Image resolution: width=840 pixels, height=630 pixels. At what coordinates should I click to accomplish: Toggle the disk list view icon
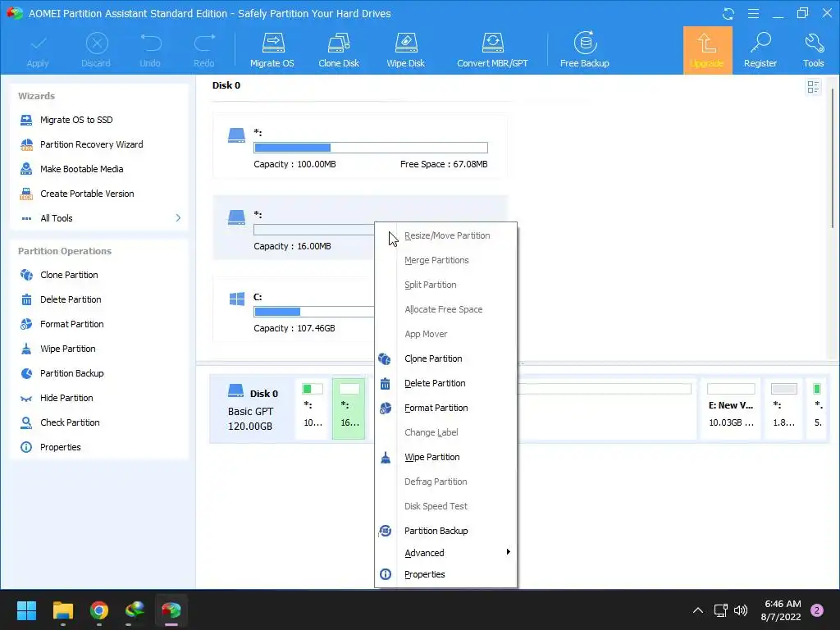813,87
